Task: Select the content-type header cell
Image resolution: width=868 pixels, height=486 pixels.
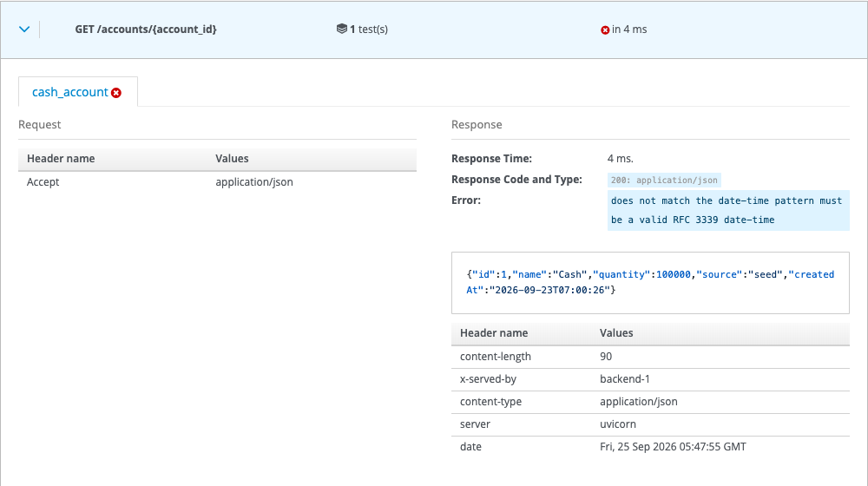Action: pyautogui.click(x=491, y=403)
